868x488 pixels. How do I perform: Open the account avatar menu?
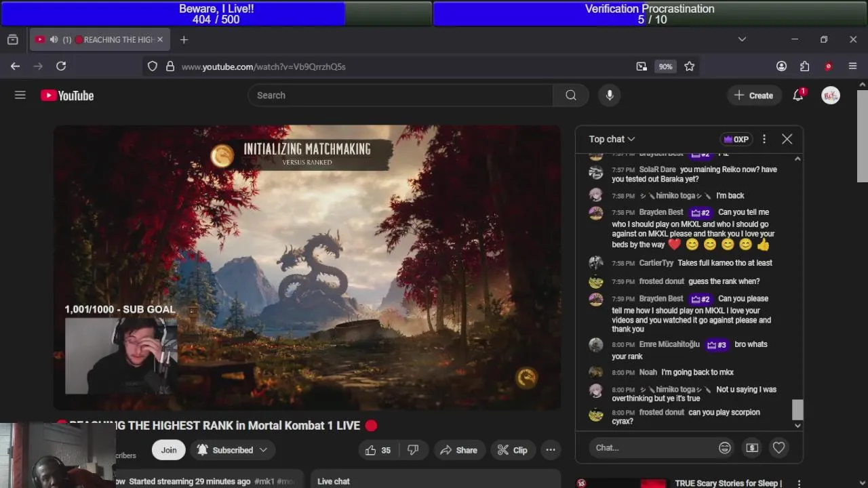pyautogui.click(x=831, y=96)
